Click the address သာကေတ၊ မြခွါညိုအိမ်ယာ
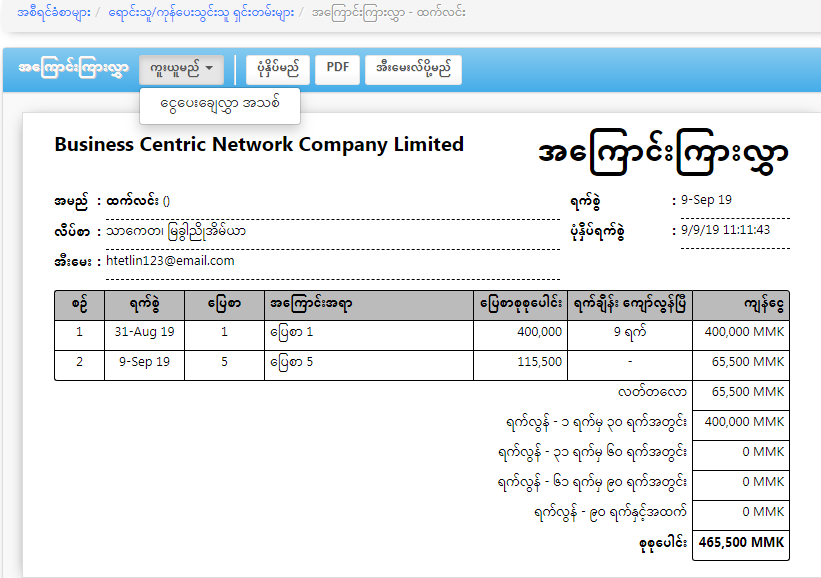 pyautogui.click(x=176, y=231)
